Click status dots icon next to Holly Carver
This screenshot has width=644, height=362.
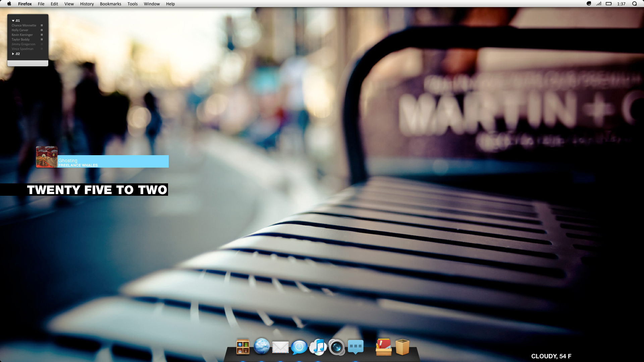click(42, 30)
